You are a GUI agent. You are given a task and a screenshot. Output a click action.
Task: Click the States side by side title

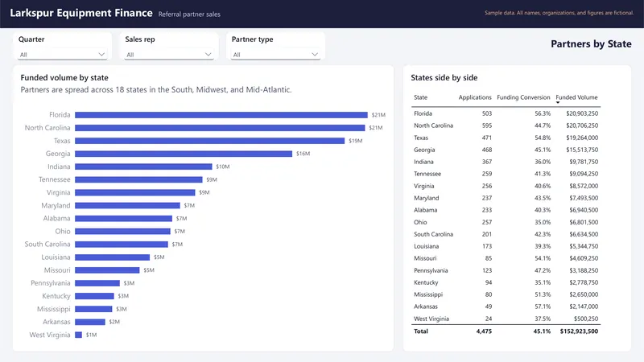click(444, 77)
